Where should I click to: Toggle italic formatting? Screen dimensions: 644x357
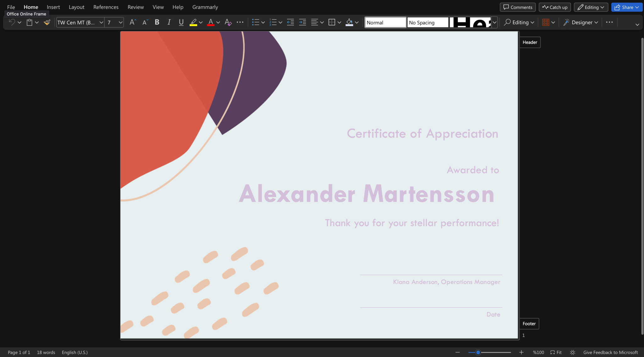(169, 22)
